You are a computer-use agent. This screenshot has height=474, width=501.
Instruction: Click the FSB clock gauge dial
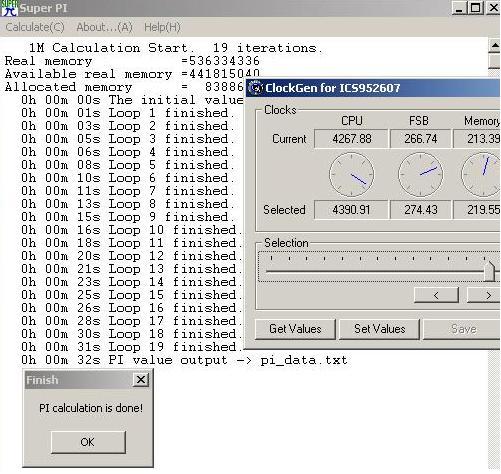420,174
